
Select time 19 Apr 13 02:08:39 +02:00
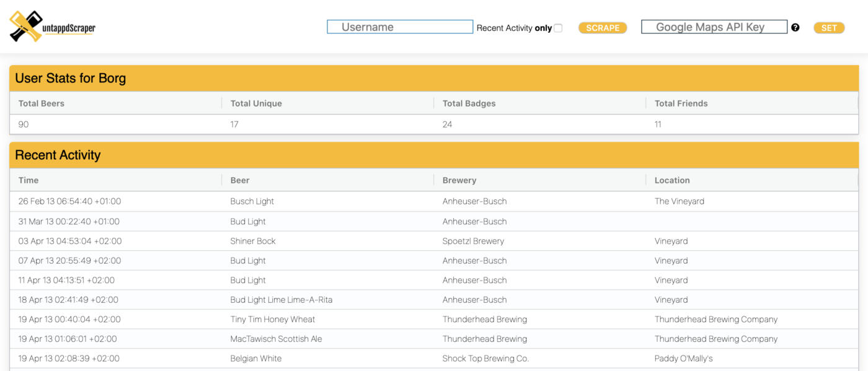click(69, 359)
